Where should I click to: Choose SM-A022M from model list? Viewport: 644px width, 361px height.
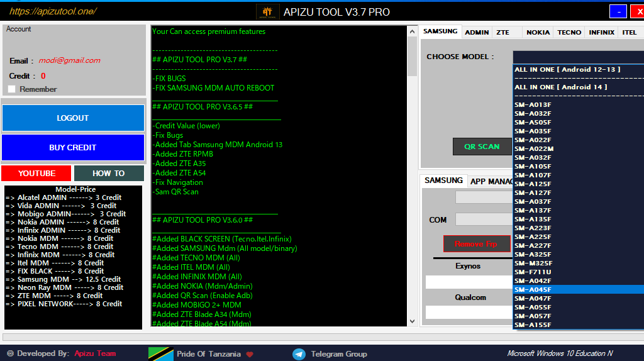click(x=579, y=148)
